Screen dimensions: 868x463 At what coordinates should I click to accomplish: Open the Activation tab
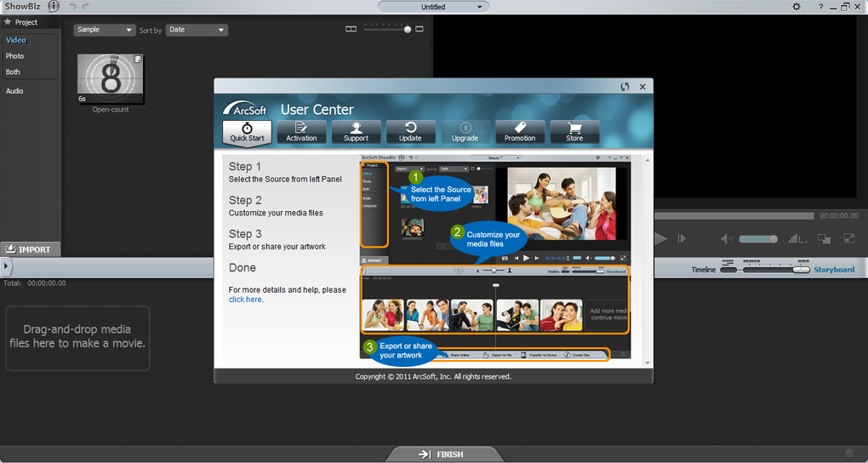coord(301,133)
